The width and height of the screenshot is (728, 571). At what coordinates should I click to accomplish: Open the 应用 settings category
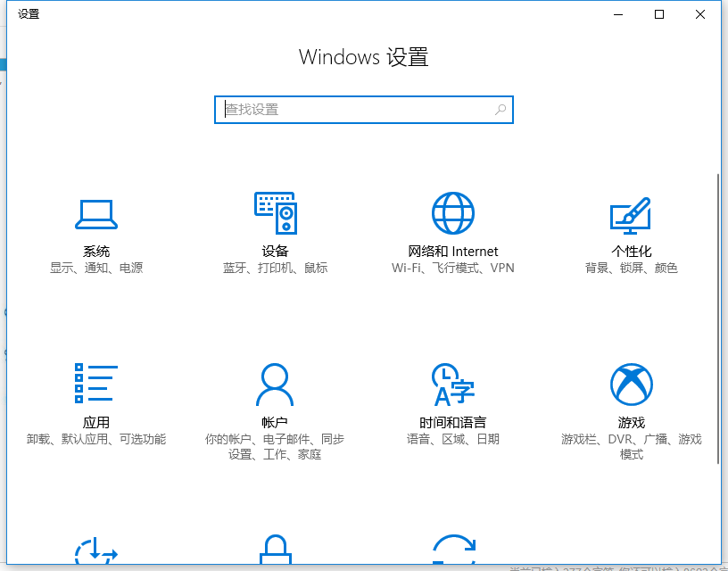(96, 401)
